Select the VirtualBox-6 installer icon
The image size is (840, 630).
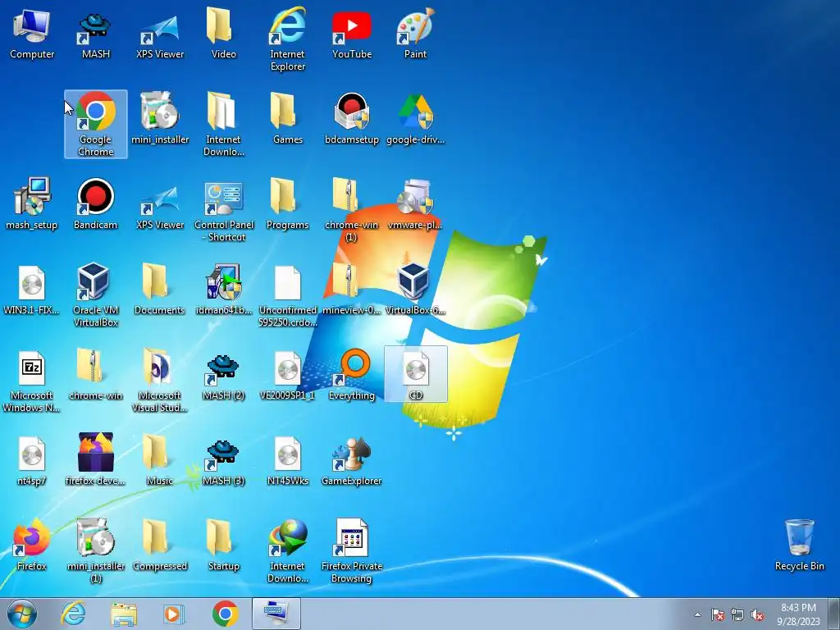pyautogui.click(x=415, y=290)
